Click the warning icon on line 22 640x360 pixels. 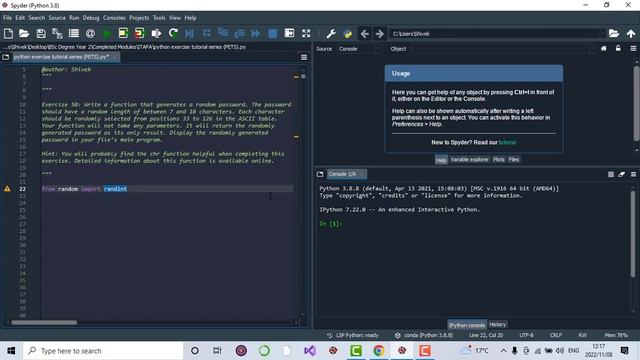point(7,189)
